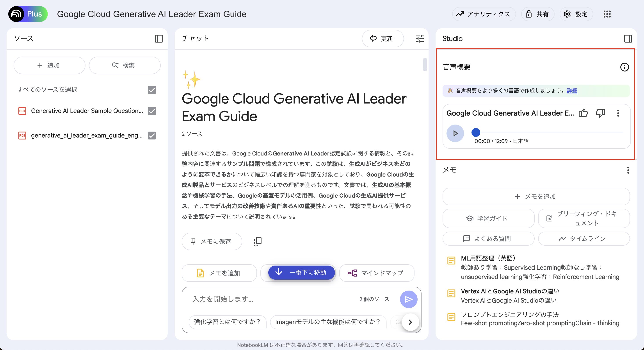Uncheck generative_ai_leader_exam_guide_eng source
This screenshot has width=644, height=350.
(x=152, y=135)
